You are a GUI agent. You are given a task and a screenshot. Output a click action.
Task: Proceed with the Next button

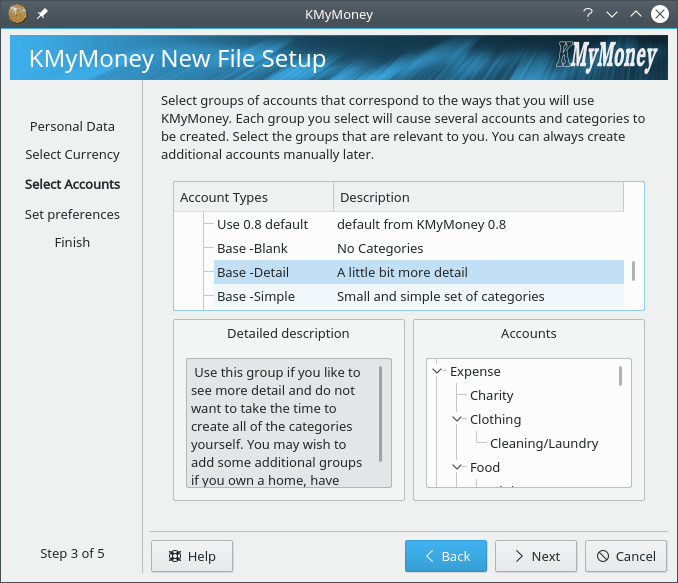pos(536,556)
